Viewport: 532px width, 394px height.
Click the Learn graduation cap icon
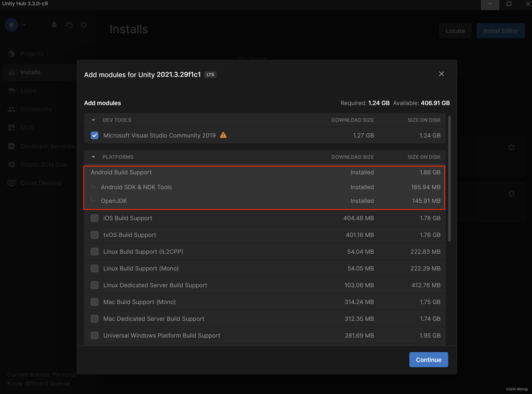11,91
